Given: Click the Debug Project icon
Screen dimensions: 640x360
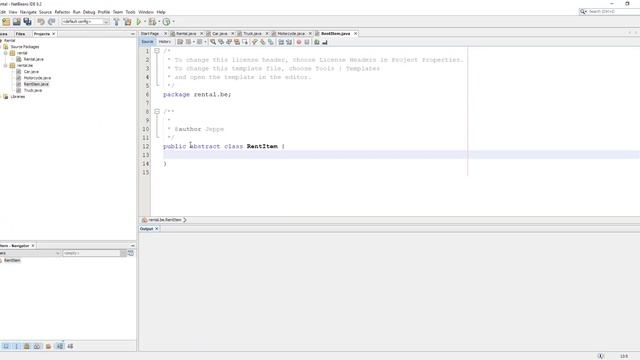Looking at the screenshot, I should (x=152, y=22).
